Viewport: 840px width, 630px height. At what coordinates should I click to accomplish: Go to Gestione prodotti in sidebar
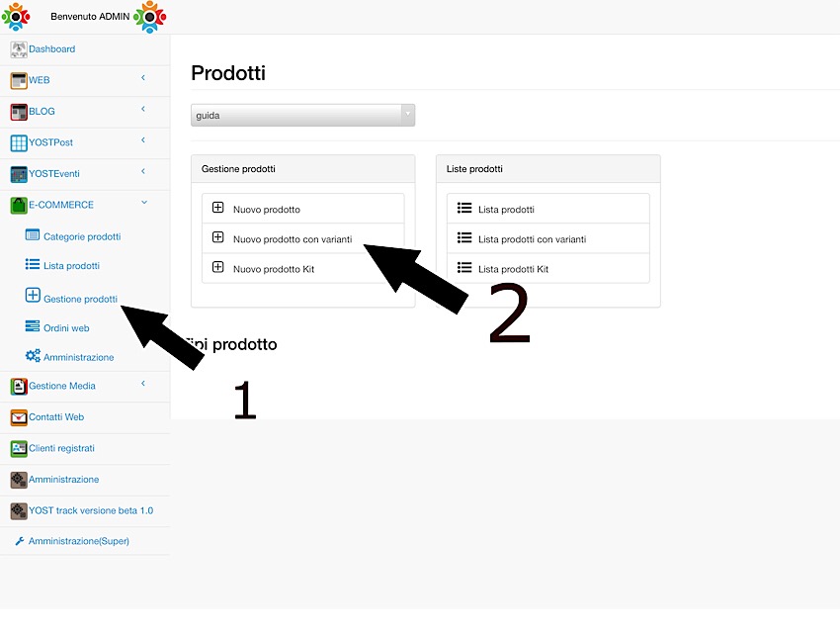[80, 299]
